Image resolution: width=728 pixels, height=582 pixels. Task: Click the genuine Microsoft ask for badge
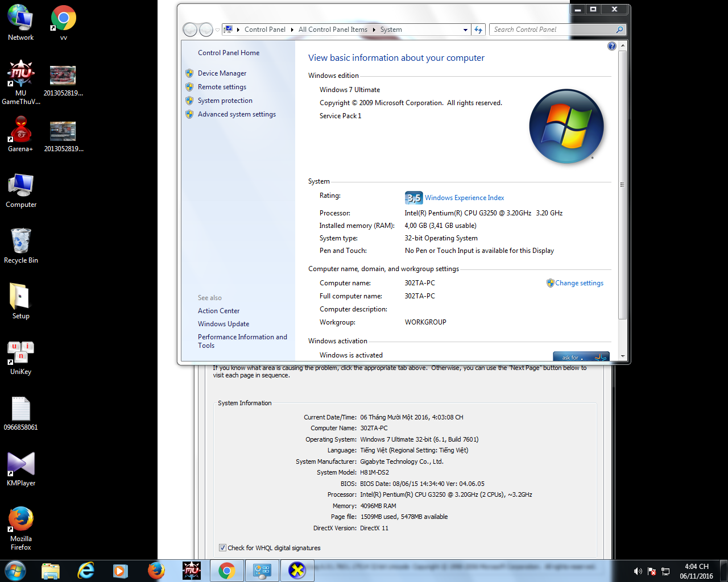click(581, 356)
